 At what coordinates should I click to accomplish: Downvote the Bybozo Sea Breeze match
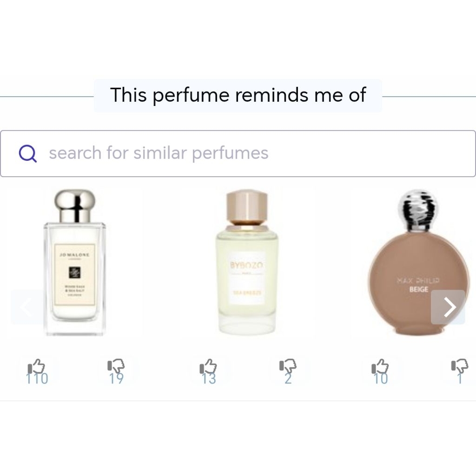pyautogui.click(x=288, y=366)
